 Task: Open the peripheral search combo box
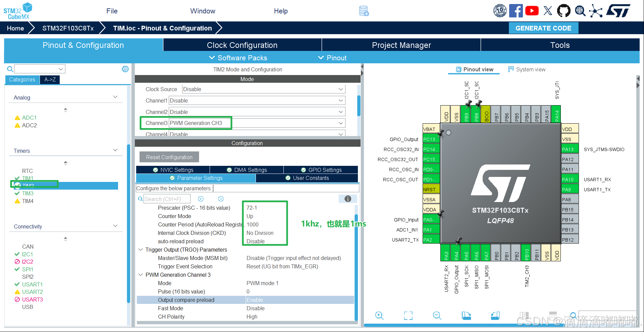point(40,69)
